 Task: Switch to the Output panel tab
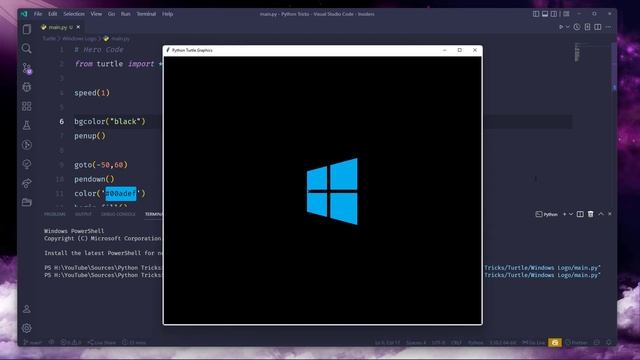tap(83, 214)
